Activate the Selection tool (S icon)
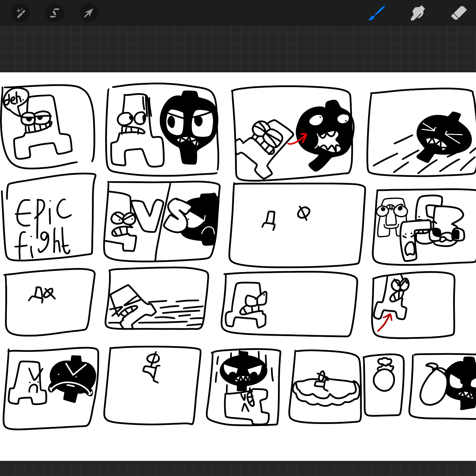 point(55,13)
